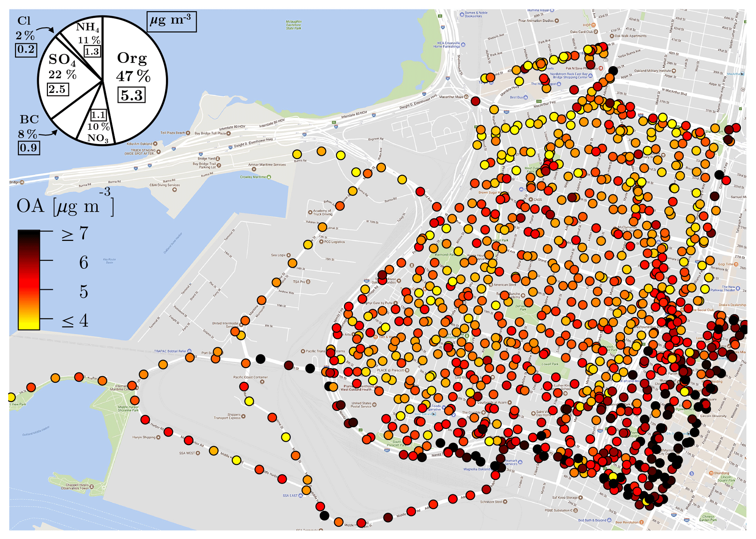
Task: Select the Macarthur Maze place marker
Action: coord(466,97)
